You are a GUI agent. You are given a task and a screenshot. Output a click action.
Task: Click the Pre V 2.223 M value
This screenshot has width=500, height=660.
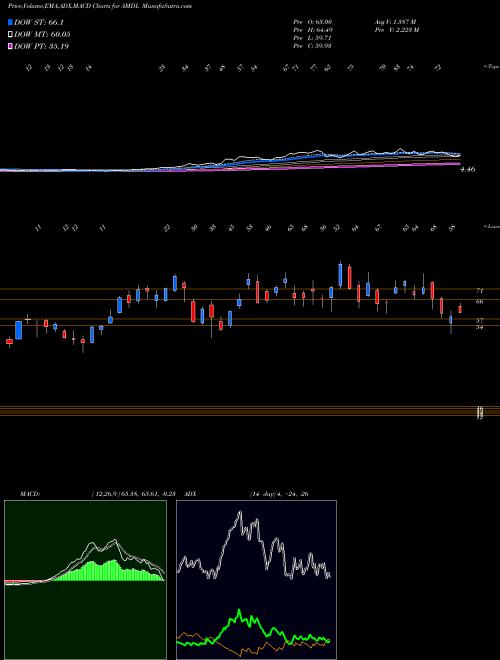(x=396, y=30)
